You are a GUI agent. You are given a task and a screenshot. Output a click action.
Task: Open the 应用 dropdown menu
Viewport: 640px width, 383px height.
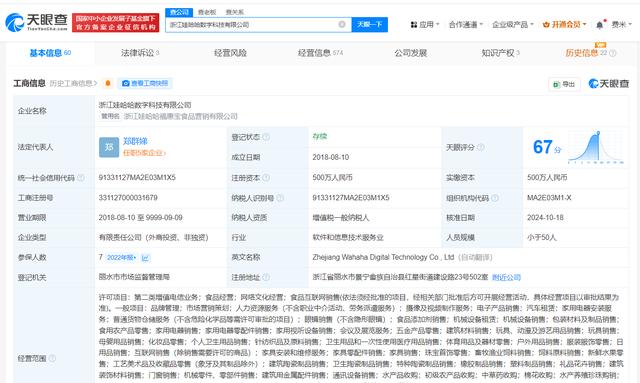click(x=424, y=24)
